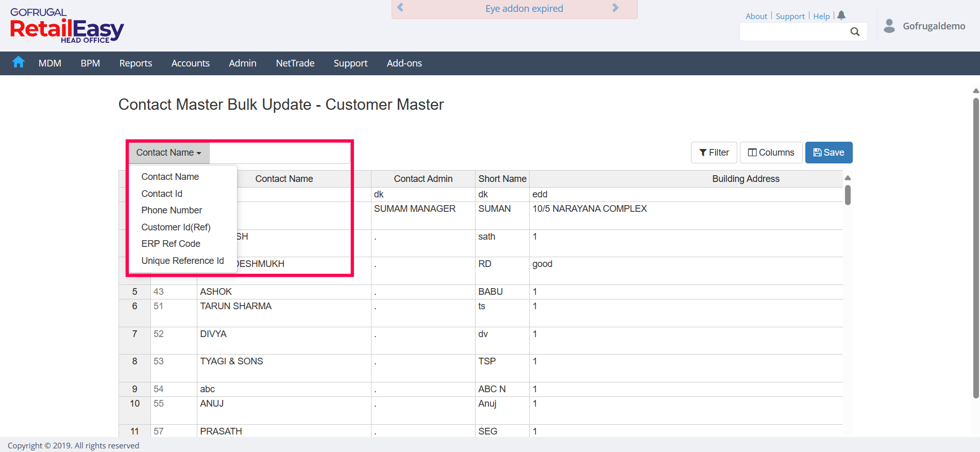Click the Gofrugaldemo user avatar icon
The height and width of the screenshot is (452, 980).
point(889,26)
